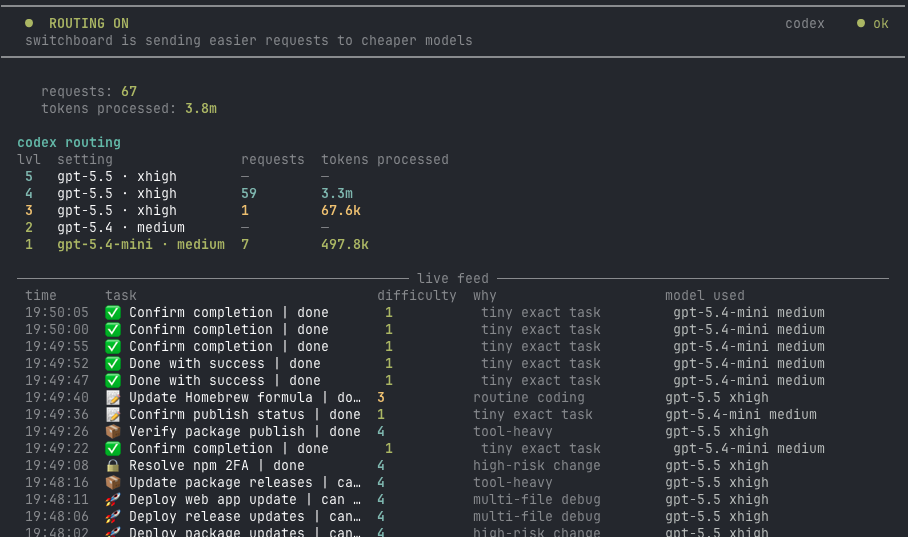Viewport: 908px width, 537px height.
Task: Click the Deploy release updates task text
Action: click(x=245, y=517)
